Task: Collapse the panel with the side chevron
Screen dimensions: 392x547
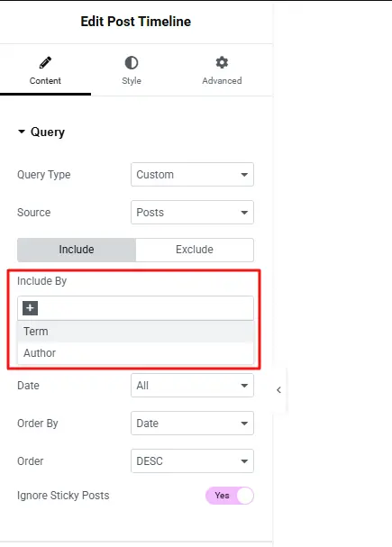Action: pos(278,390)
